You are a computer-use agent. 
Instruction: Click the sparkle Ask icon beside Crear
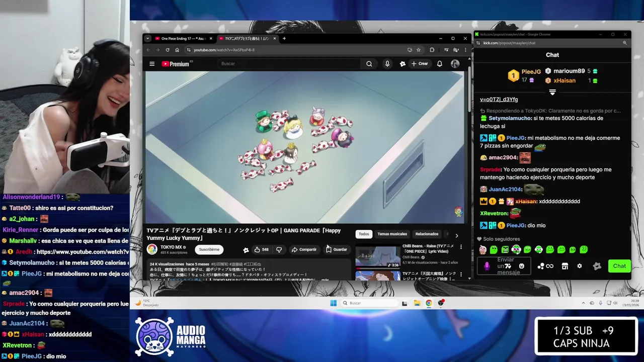coord(403,64)
